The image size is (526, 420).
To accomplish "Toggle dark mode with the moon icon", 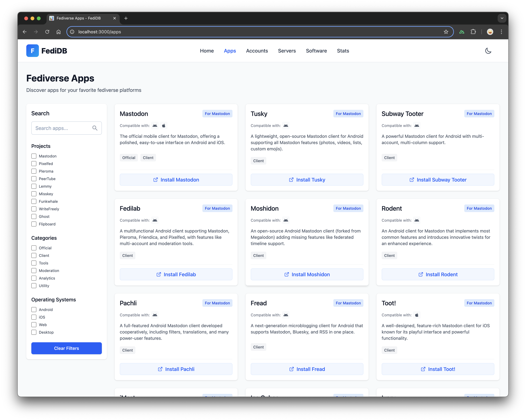I will [x=488, y=51].
